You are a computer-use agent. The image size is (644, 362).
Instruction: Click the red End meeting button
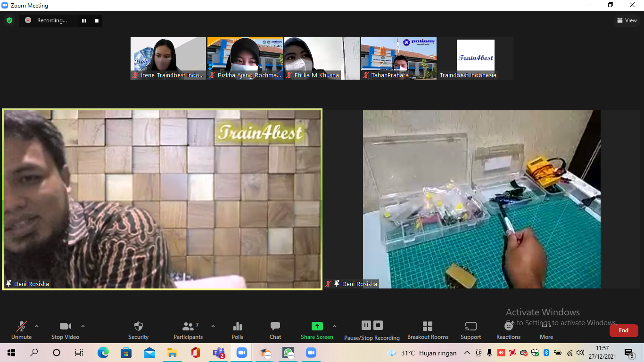coord(624,330)
